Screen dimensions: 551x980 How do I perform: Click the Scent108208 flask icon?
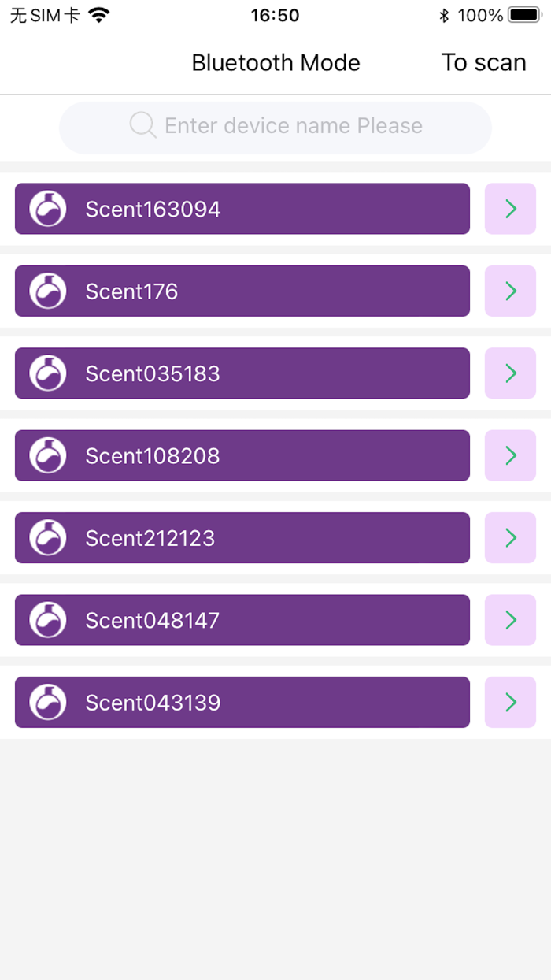coord(47,455)
